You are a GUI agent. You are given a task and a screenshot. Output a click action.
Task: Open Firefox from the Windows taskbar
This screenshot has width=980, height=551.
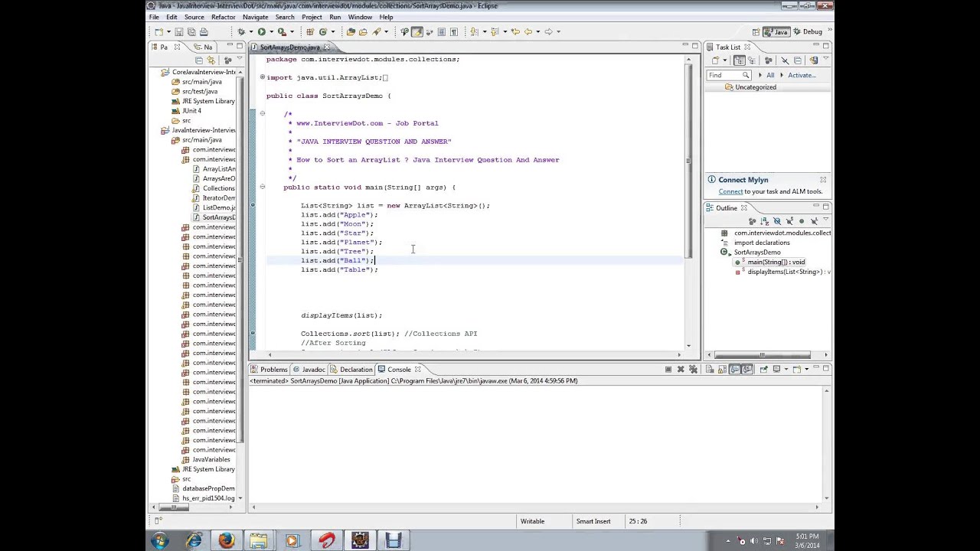pyautogui.click(x=226, y=541)
